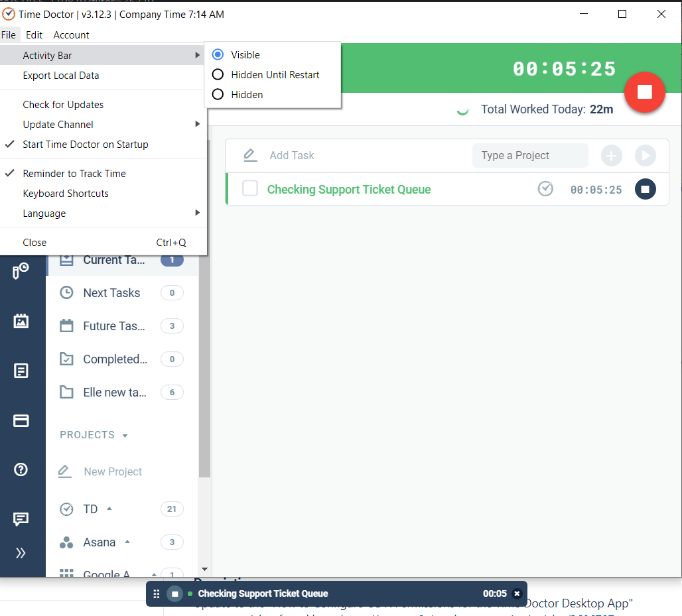
Task: Expand the Language submenu
Action: [x=103, y=213]
